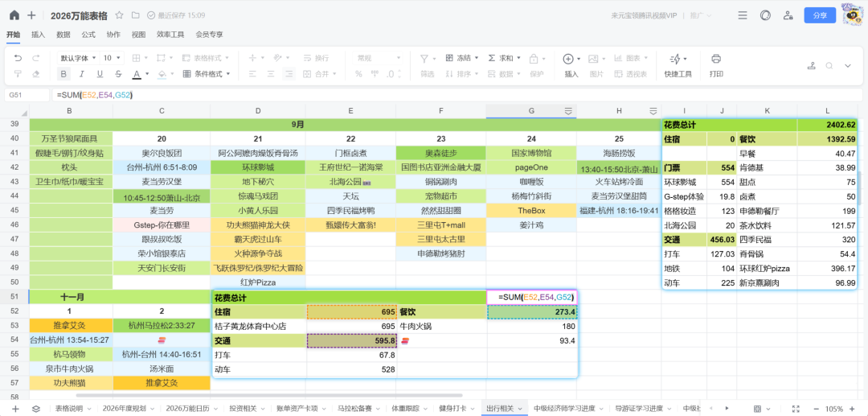Click the blue 分享 share button

(819, 15)
